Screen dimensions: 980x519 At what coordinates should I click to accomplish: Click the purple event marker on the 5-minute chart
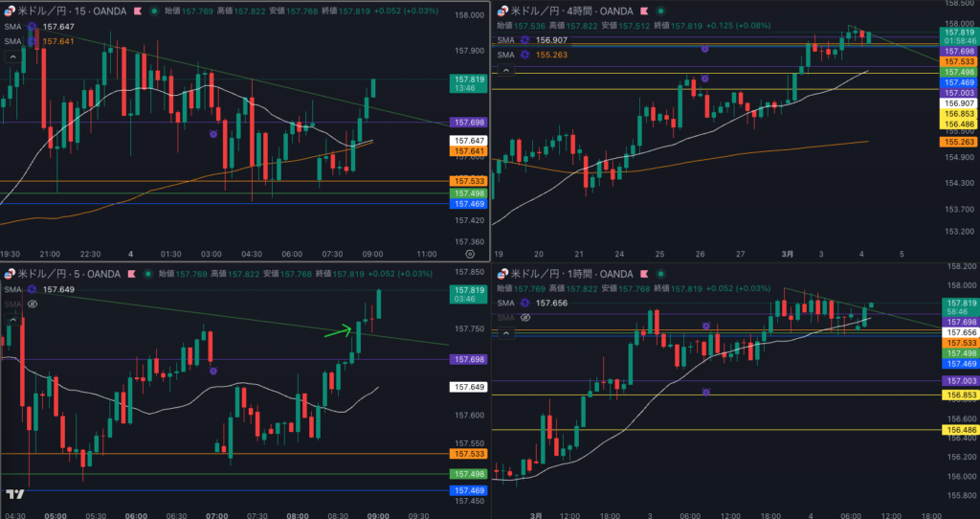click(x=213, y=370)
